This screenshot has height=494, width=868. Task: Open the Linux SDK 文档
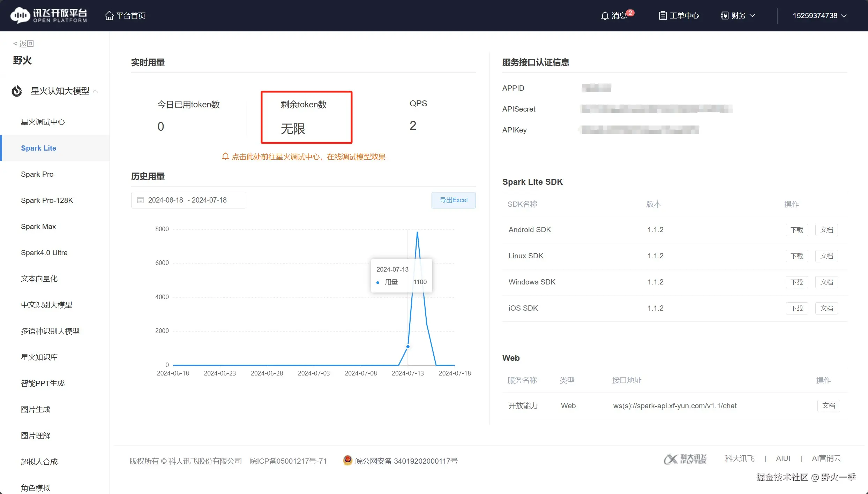tap(826, 256)
